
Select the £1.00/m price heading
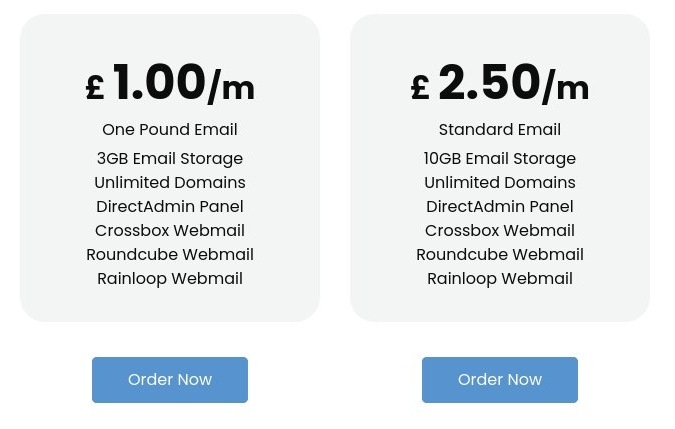tap(170, 83)
